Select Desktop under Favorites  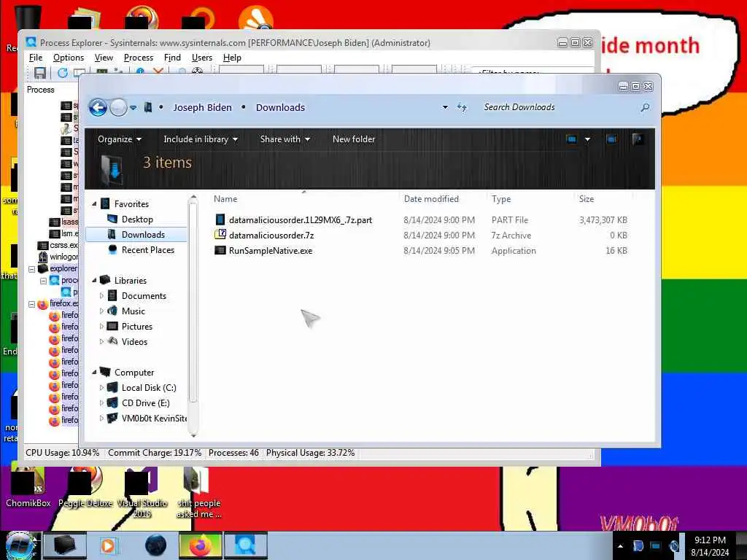point(137,219)
